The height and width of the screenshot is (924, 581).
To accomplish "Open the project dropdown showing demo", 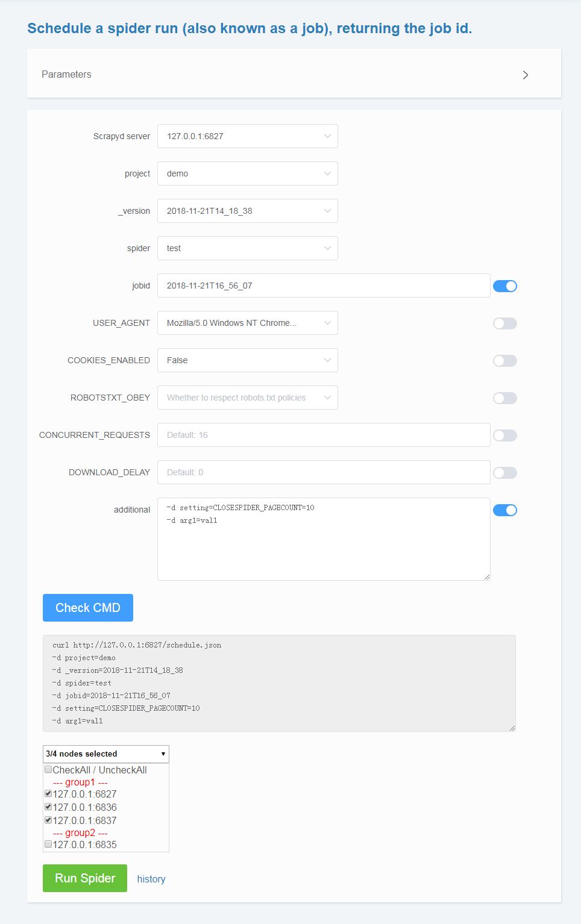I will coord(247,173).
